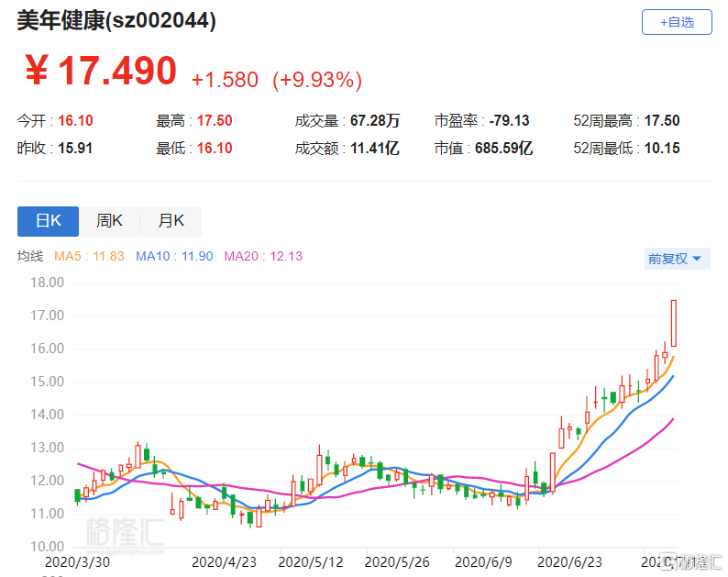Image resolution: width=728 pixels, height=577 pixels.
Task: Click the MA20 : 12.13 legend label
Action: [x=263, y=257]
